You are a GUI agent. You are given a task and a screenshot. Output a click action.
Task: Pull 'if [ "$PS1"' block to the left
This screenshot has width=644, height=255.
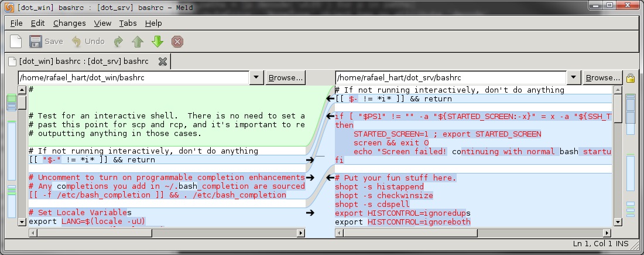click(330, 117)
